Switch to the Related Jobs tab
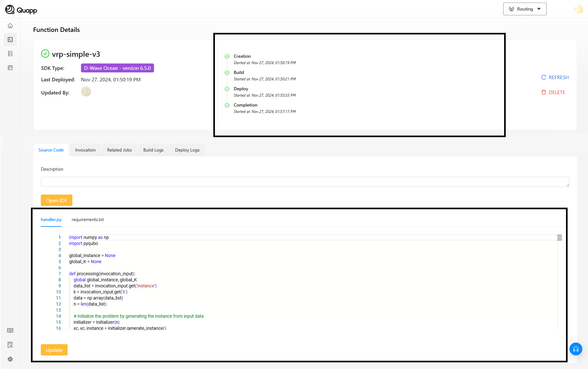 point(119,150)
